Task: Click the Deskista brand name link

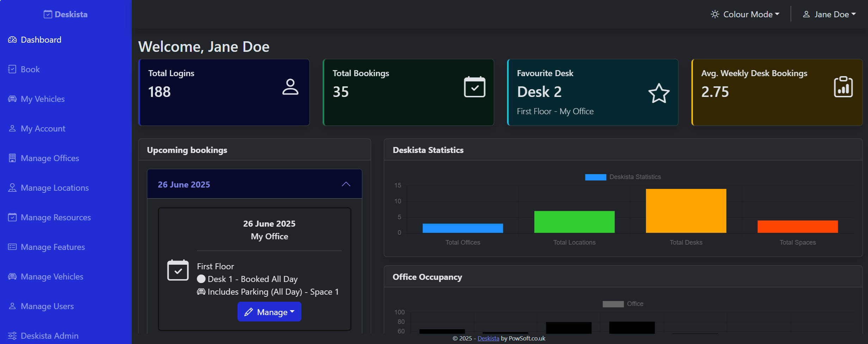Action: [71, 14]
